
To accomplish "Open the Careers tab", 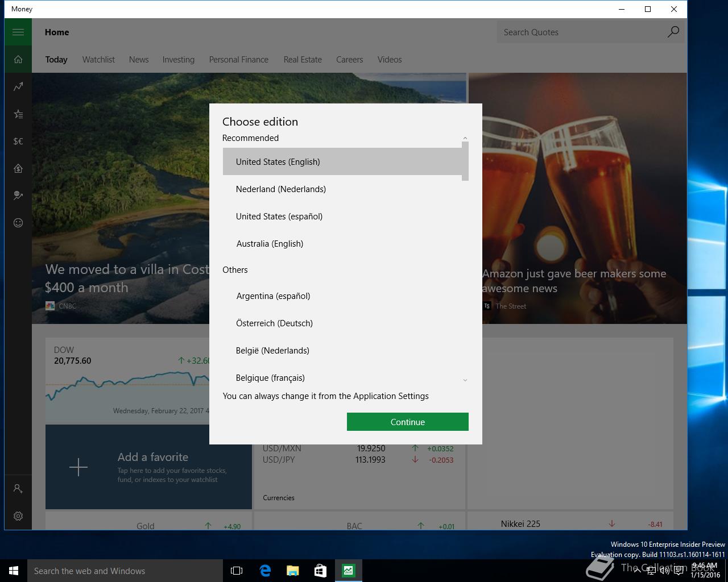I will [349, 60].
